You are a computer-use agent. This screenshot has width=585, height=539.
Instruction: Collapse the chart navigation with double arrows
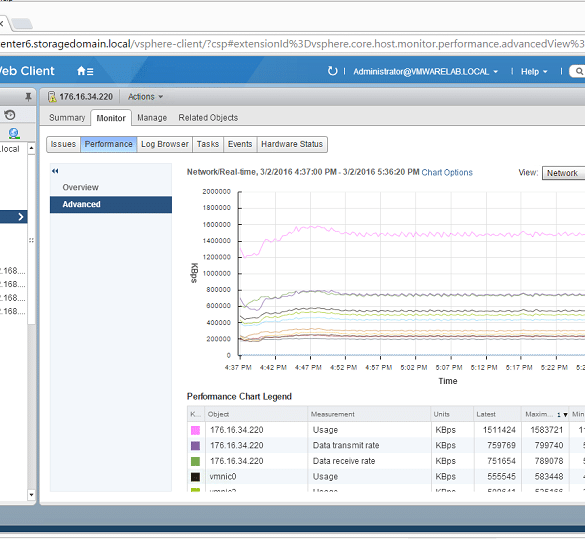pos(55,171)
